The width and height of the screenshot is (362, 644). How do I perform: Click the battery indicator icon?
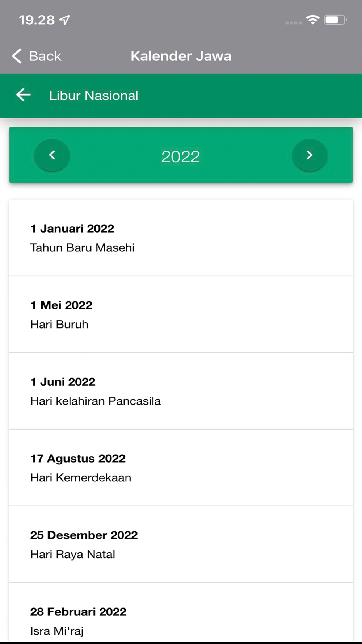click(335, 20)
